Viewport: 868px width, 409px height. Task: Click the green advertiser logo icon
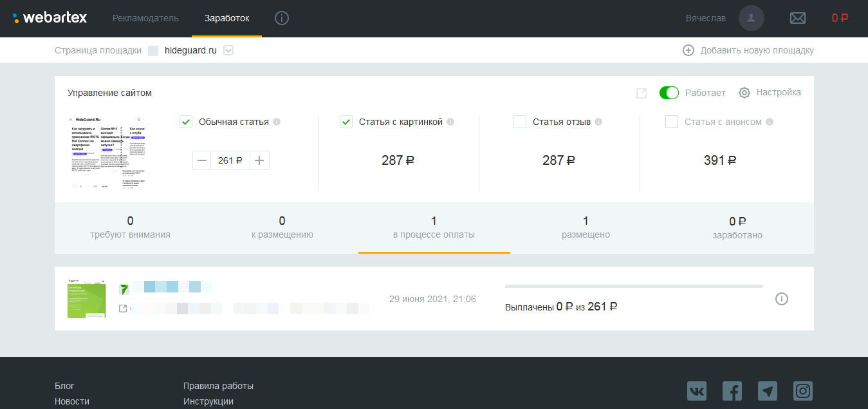[x=124, y=289]
